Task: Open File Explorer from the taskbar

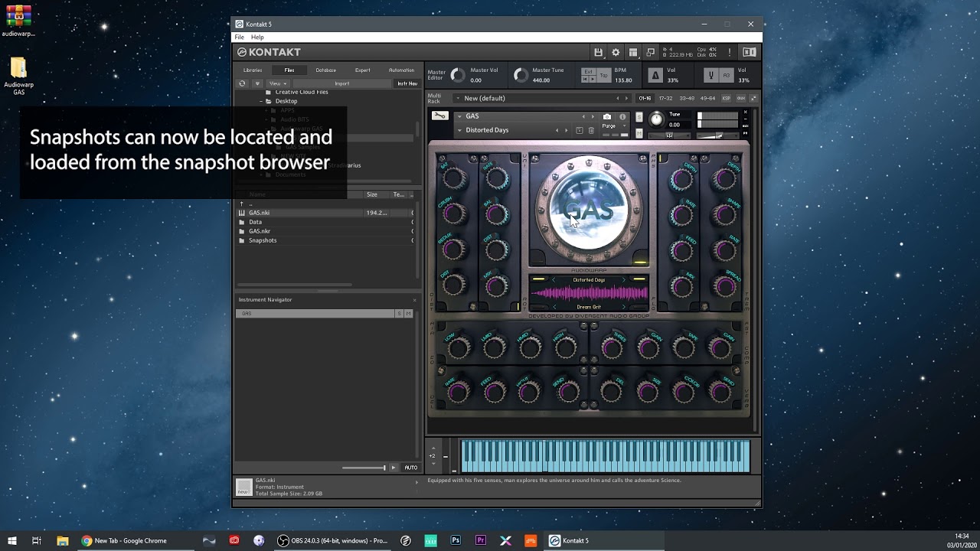Action: [x=63, y=540]
